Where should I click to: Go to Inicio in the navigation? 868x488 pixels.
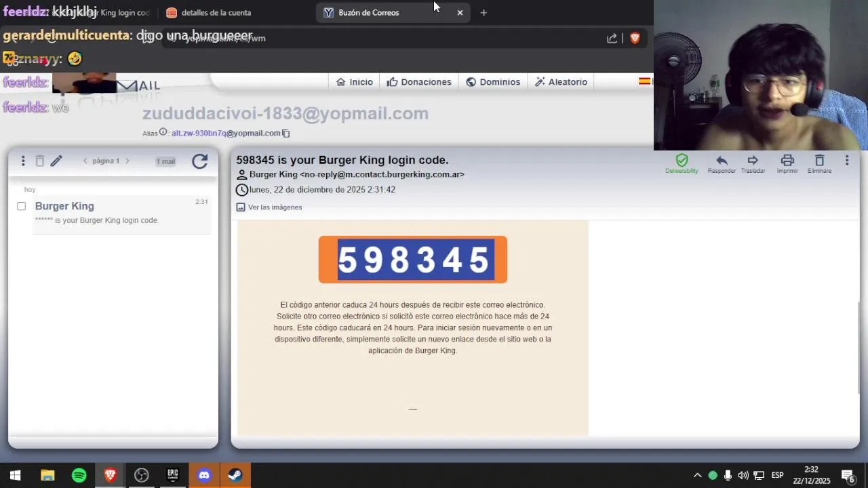pos(355,81)
